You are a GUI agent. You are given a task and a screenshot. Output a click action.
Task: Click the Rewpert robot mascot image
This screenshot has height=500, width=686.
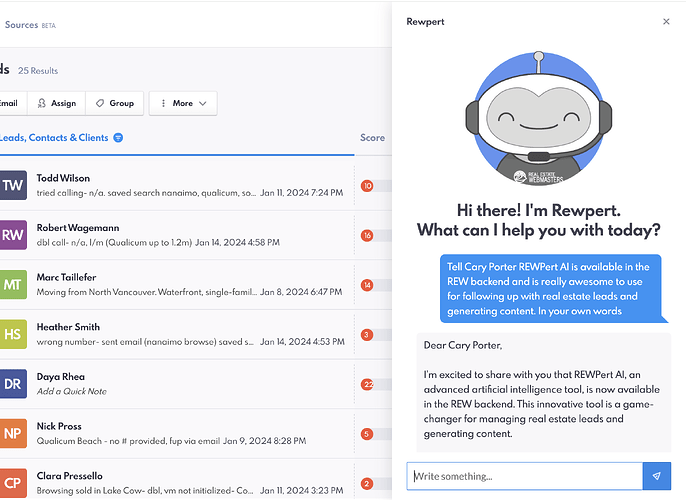[539, 118]
